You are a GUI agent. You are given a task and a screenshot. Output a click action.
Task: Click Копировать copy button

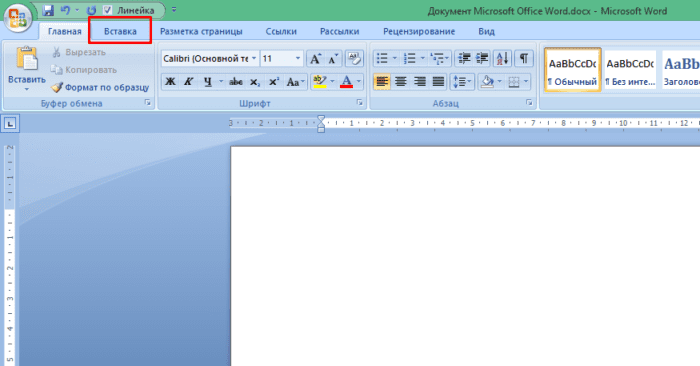click(83, 70)
